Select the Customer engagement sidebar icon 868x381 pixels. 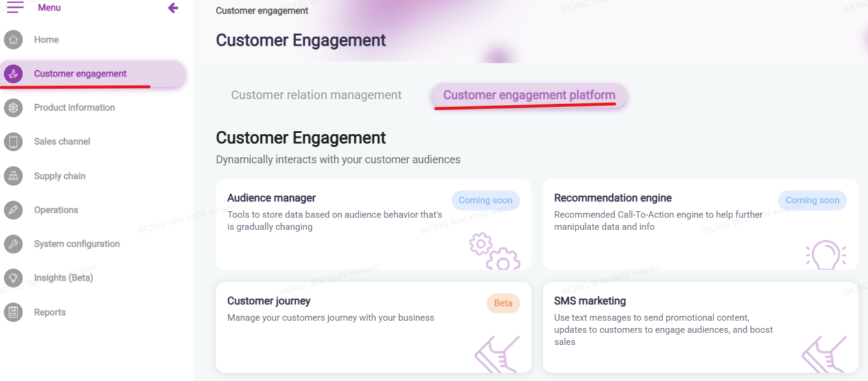coord(13,74)
